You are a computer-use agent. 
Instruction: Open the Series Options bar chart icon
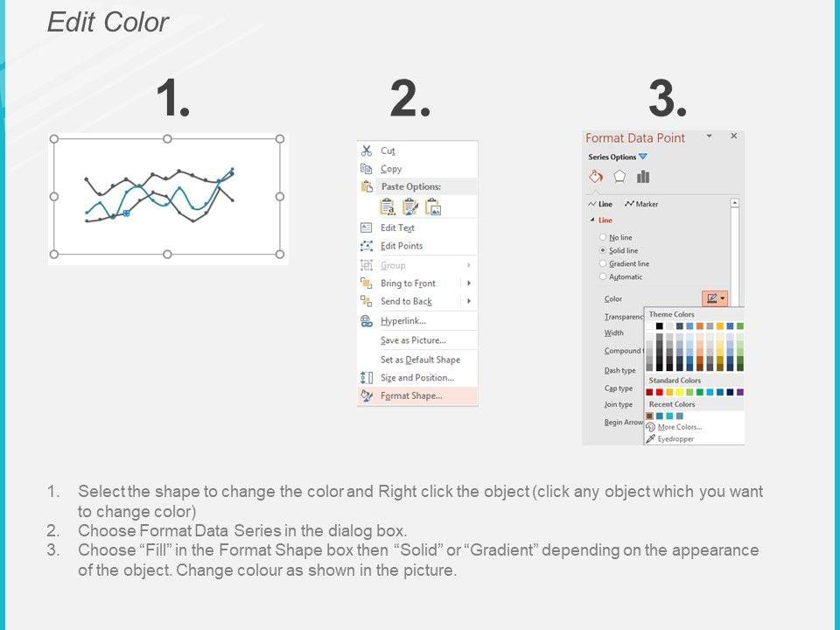(x=643, y=177)
